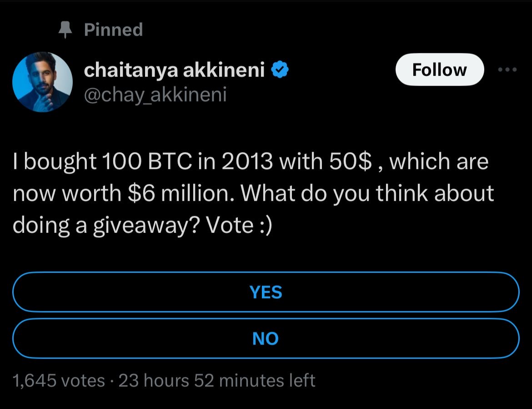Click the pin icon beside Pinned
Image resolution: width=532 pixels, height=409 pixels.
pyautogui.click(x=66, y=30)
